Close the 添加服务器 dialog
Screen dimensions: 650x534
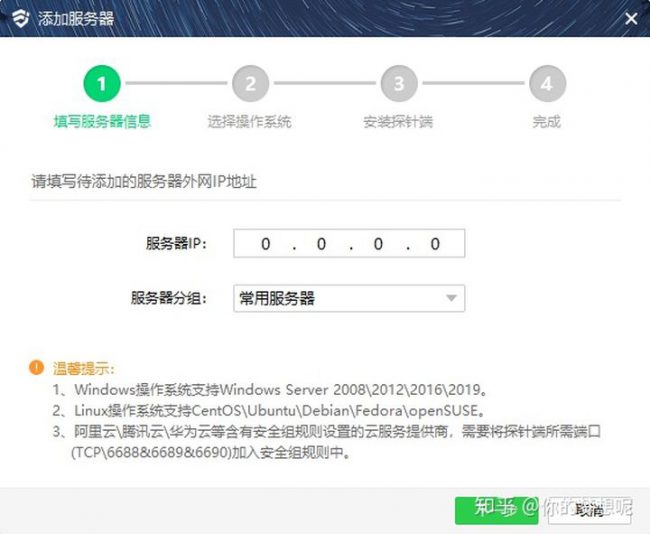tap(631, 18)
